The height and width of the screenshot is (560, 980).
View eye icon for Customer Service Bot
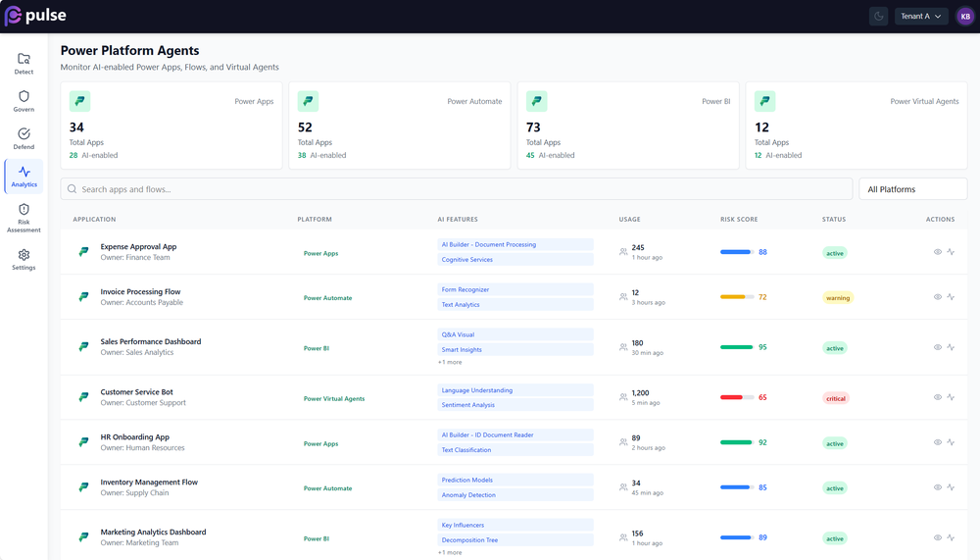pyautogui.click(x=938, y=397)
